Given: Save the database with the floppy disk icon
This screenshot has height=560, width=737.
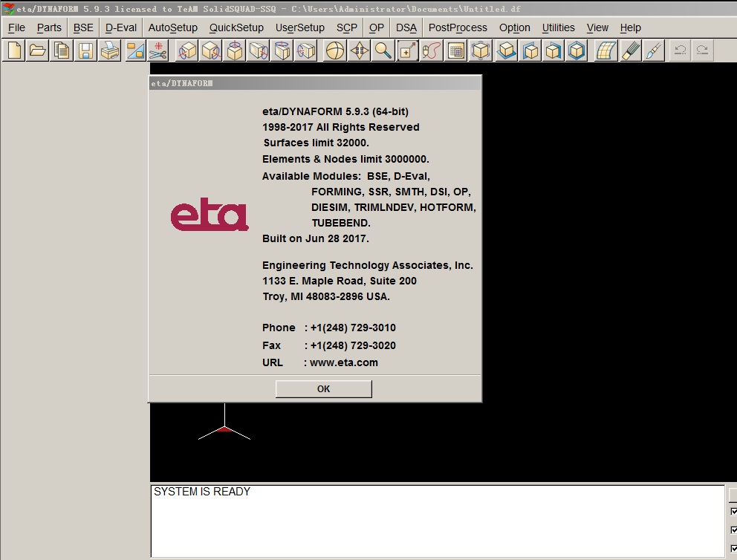Looking at the screenshot, I should tap(85, 51).
